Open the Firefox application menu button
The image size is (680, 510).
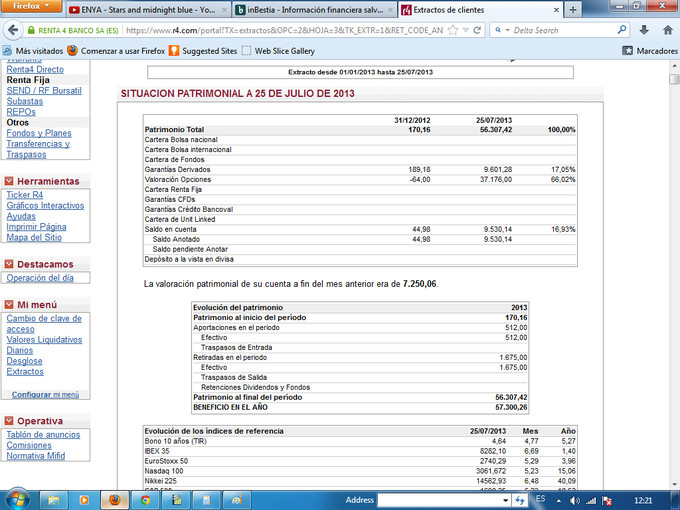32,7
